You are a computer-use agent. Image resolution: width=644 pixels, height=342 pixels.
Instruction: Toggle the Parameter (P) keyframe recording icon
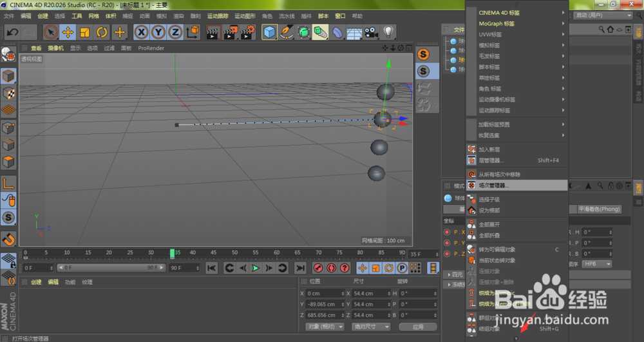pos(402,268)
